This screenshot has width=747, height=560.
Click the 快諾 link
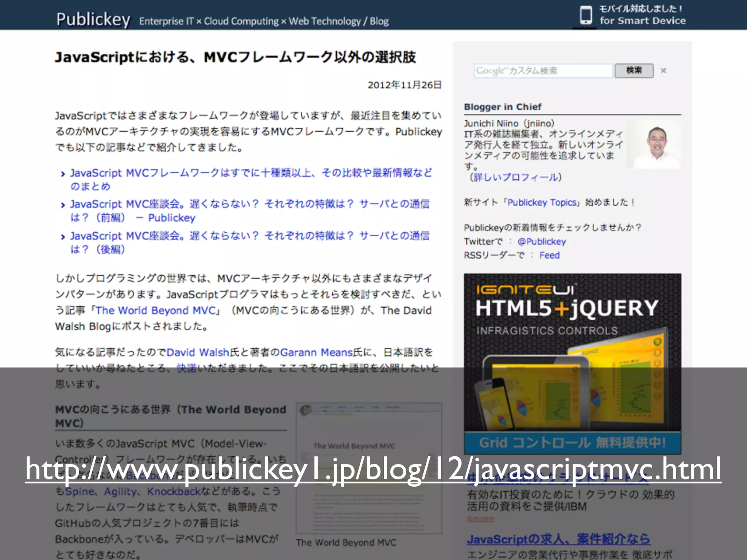(x=187, y=368)
